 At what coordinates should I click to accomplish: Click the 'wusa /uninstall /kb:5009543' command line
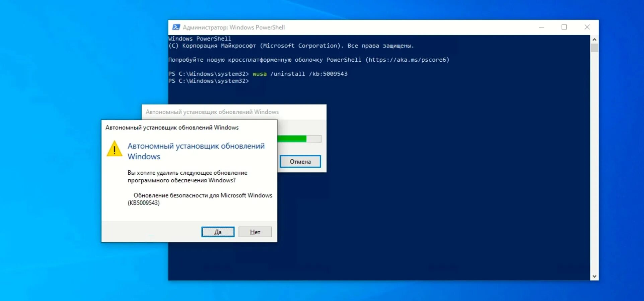click(x=300, y=74)
